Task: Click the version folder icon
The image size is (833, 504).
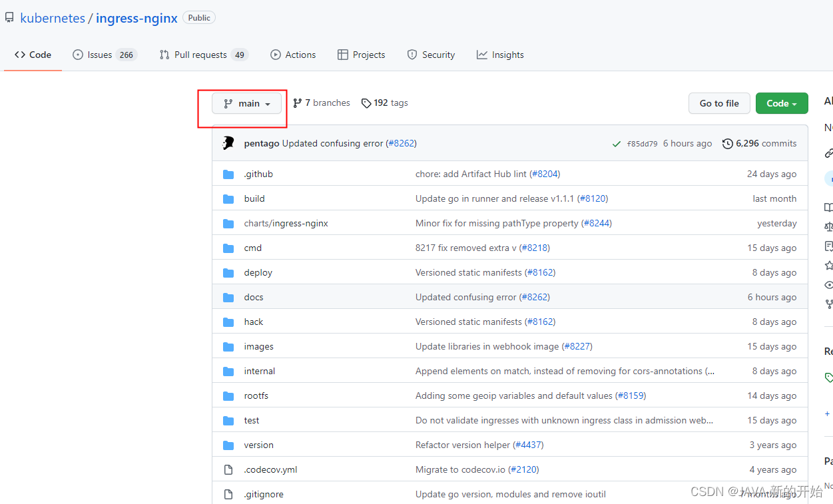Action: pyautogui.click(x=228, y=445)
